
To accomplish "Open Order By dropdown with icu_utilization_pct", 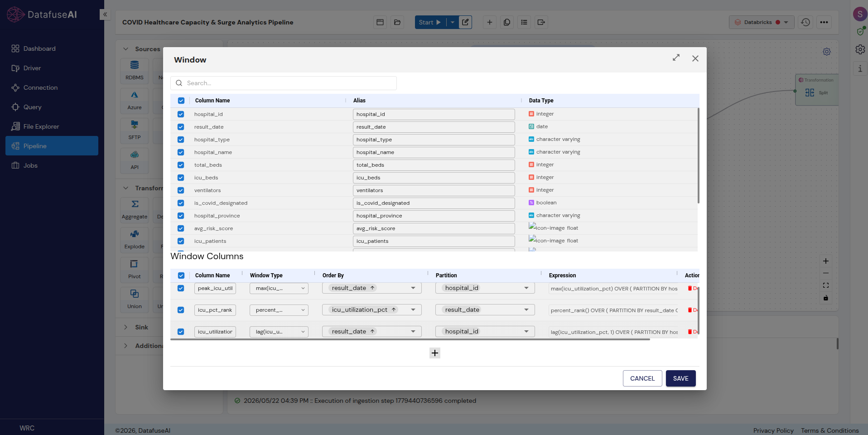I will coord(372,310).
